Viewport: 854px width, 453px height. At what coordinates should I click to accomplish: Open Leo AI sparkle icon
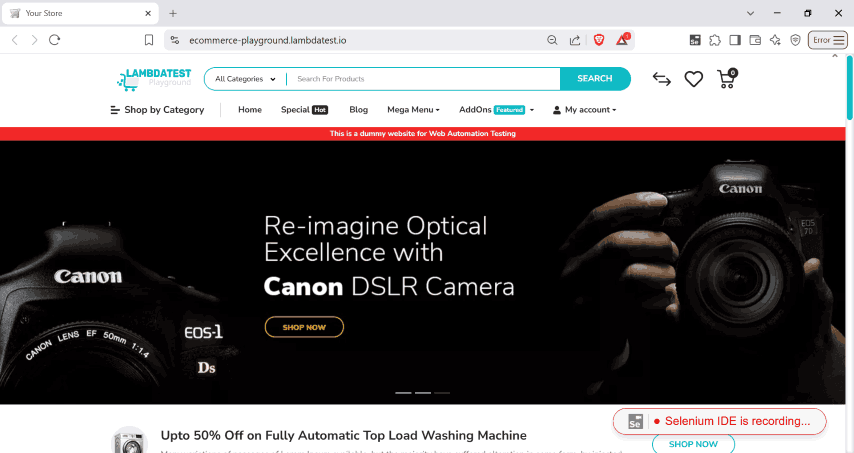pos(775,40)
